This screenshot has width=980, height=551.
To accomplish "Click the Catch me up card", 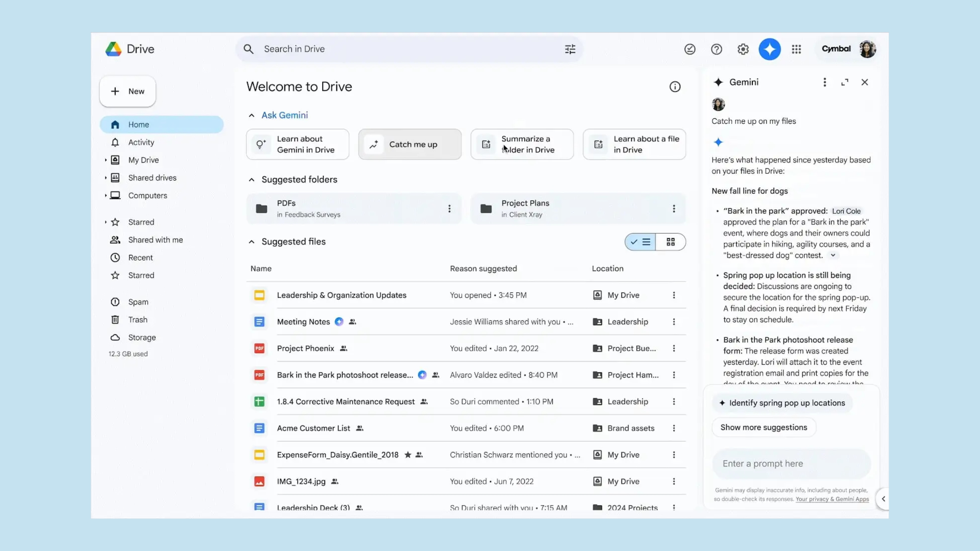I will tap(410, 144).
